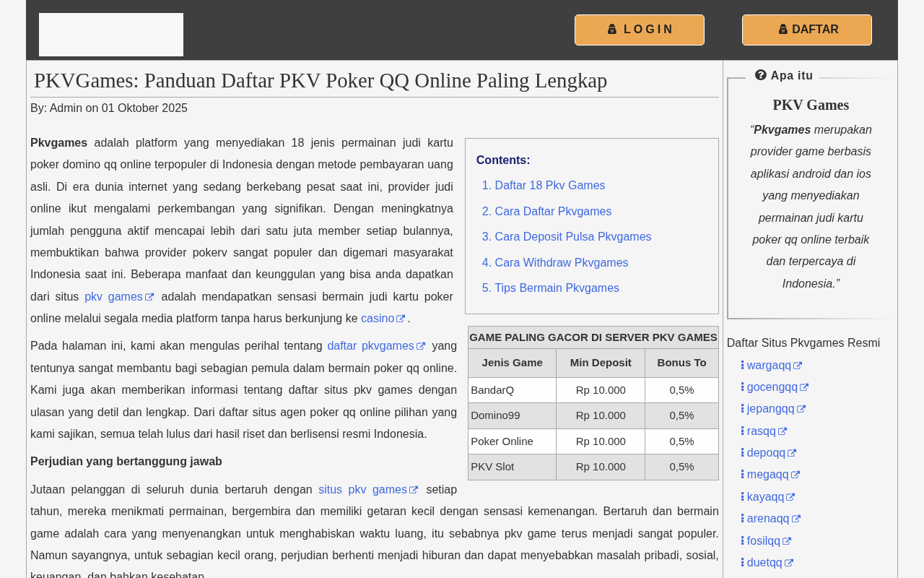Open the 'daftar pkvgames' link
This screenshot has height=578, width=924.
point(370,345)
